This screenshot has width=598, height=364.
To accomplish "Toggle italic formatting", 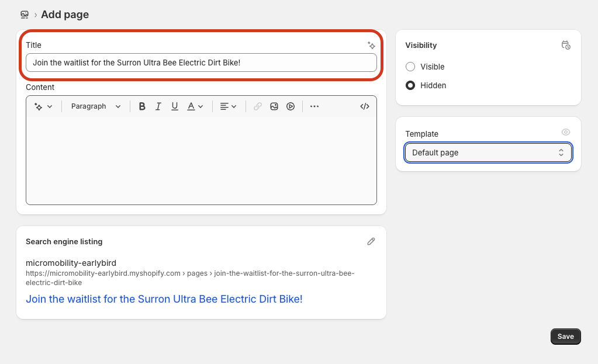I will (158, 106).
